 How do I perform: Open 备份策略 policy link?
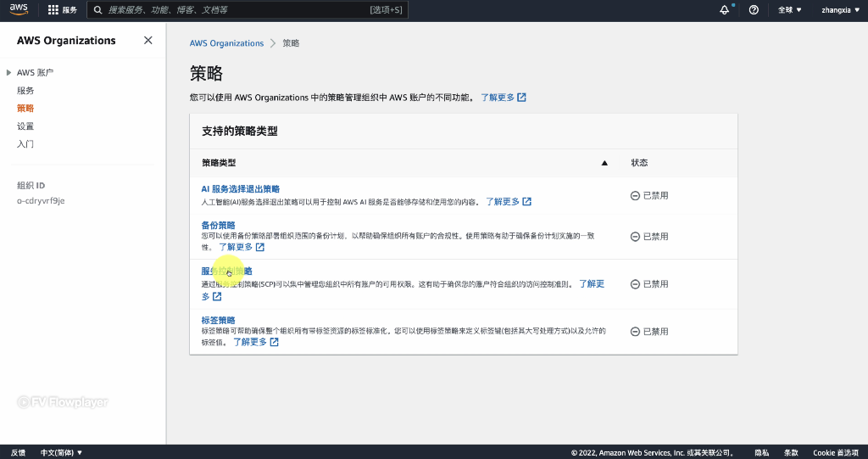coord(218,225)
